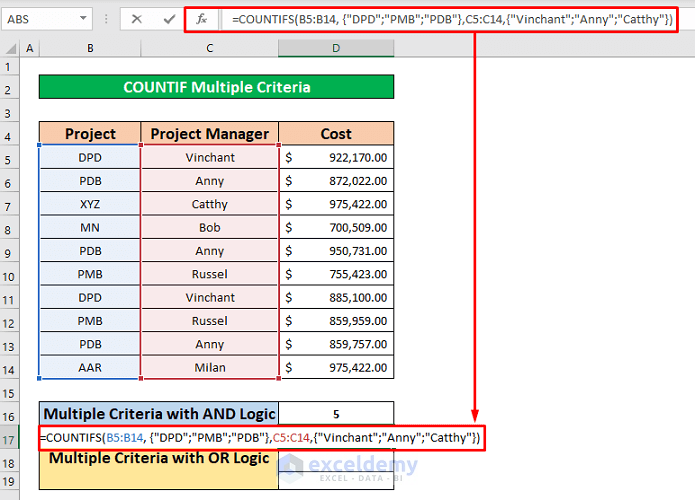The image size is (695, 500).
Task: Confirm the formula with the checkmark
Action: (165, 19)
